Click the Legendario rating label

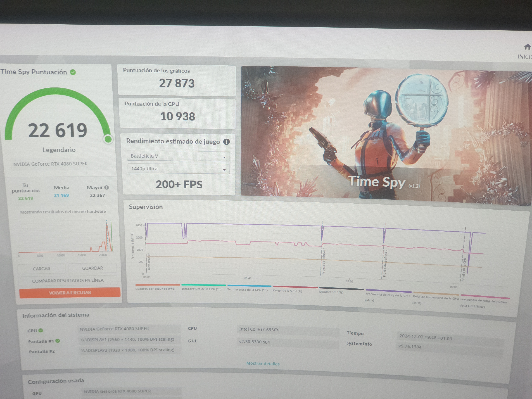click(59, 150)
